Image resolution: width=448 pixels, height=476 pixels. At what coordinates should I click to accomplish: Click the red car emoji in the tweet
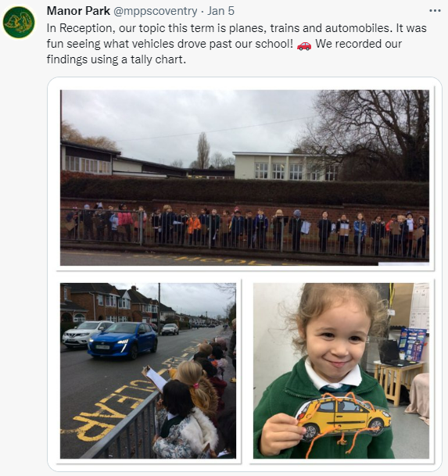coord(304,45)
